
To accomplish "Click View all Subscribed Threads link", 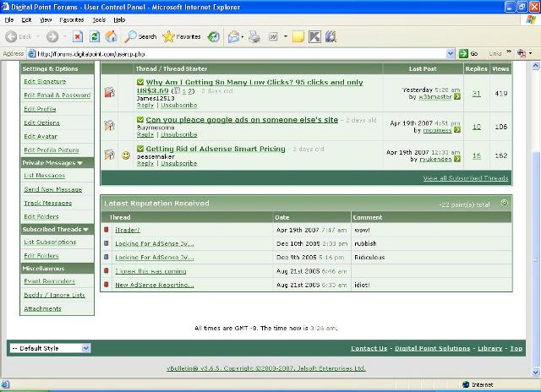I will coord(466,178).
